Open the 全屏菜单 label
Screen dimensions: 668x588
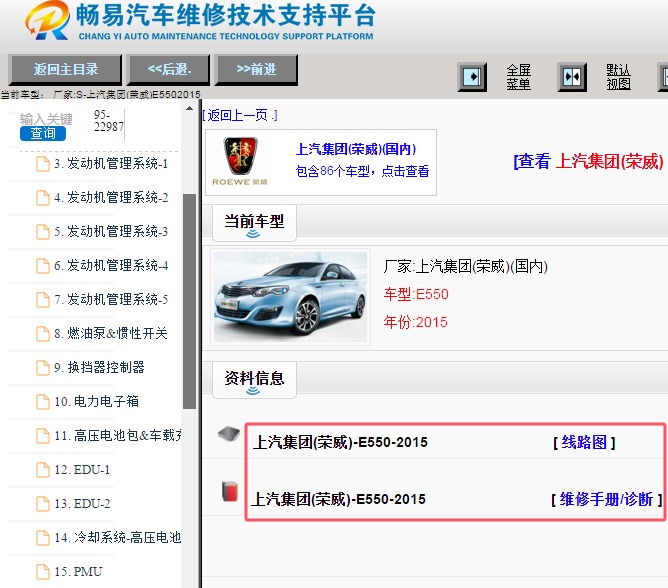point(518,77)
